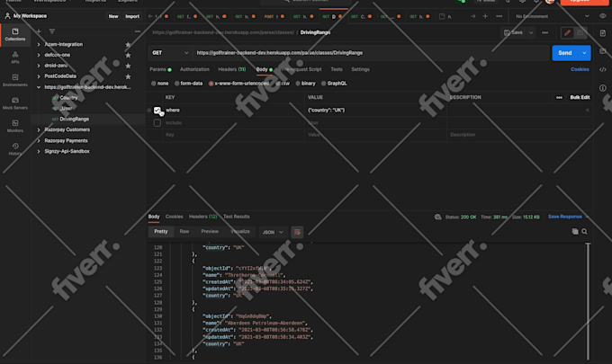Switch response view to Raw
The height and width of the screenshot is (364, 612).
tap(184, 232)
